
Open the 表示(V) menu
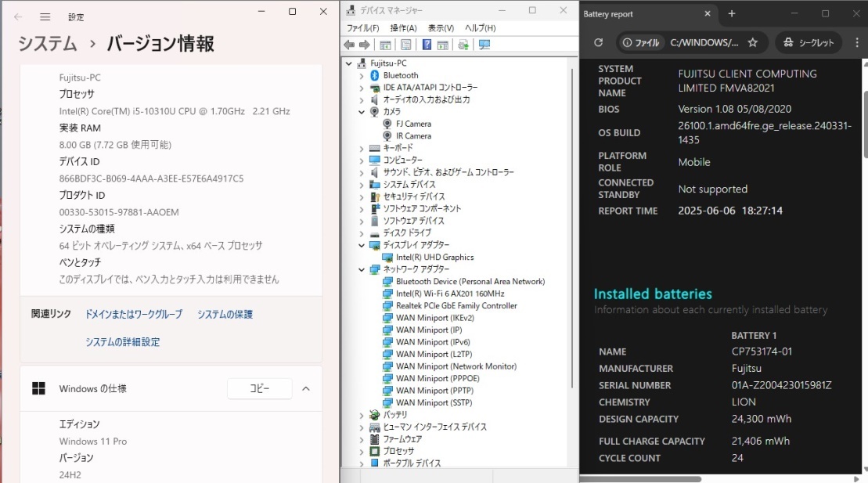coord(441,27)
